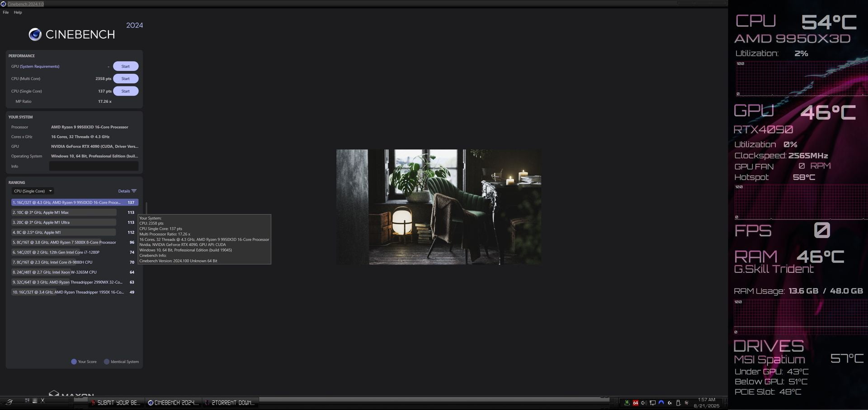Start the GPU benchmark
The width and height of the screenshot is (868, 410).
coord(126,67)
